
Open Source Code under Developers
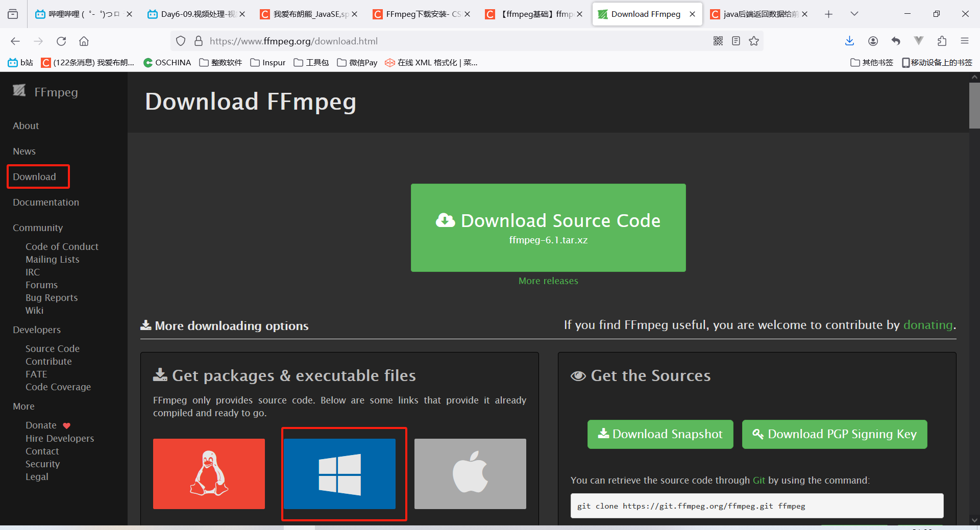click(53, 348)
